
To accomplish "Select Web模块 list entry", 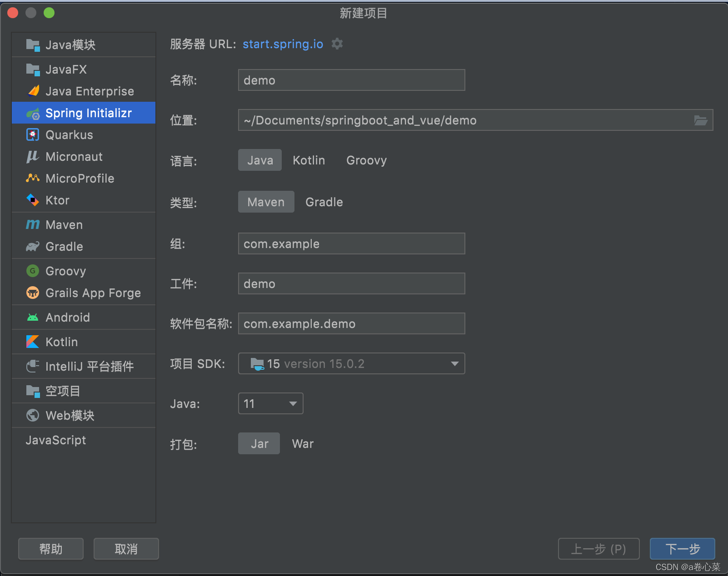I will click(84, 416).
